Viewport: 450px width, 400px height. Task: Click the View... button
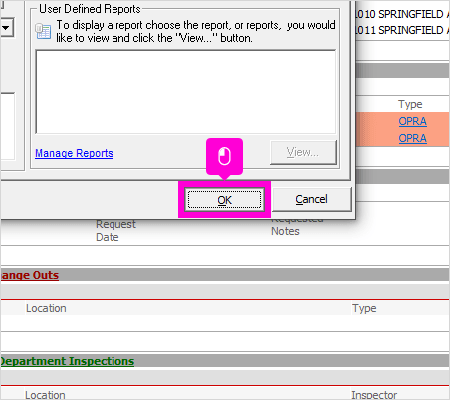[303, 152]
